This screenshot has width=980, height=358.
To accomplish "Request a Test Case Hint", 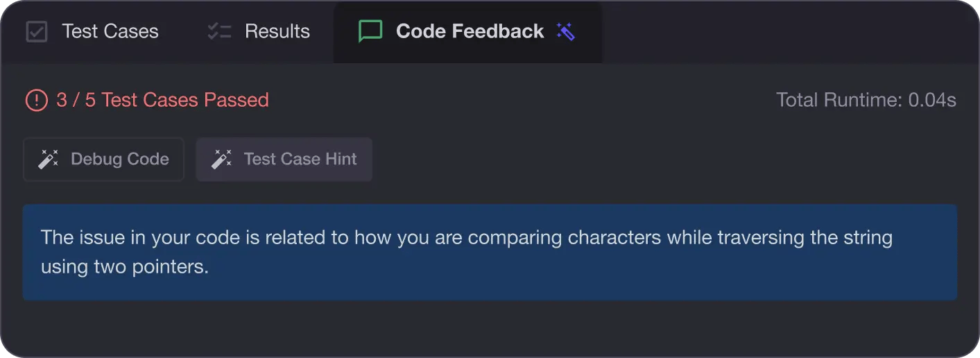I will click(300, 160).
